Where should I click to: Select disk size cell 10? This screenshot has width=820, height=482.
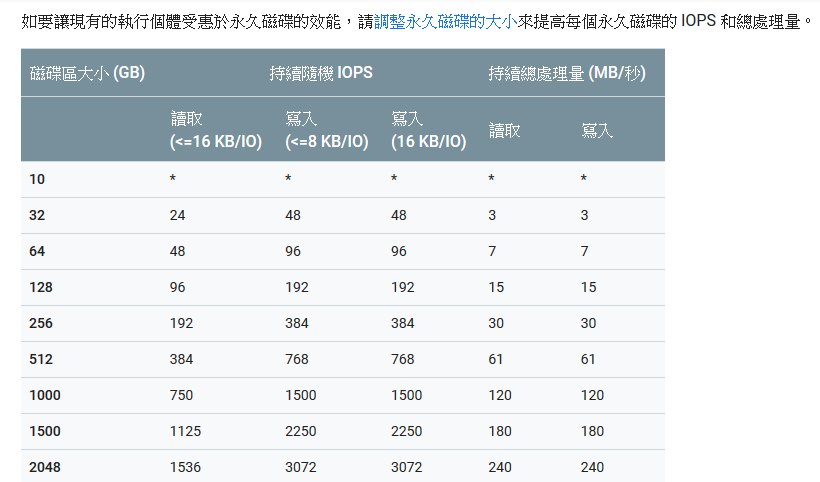pyautogui.click(x=37, y=179)
